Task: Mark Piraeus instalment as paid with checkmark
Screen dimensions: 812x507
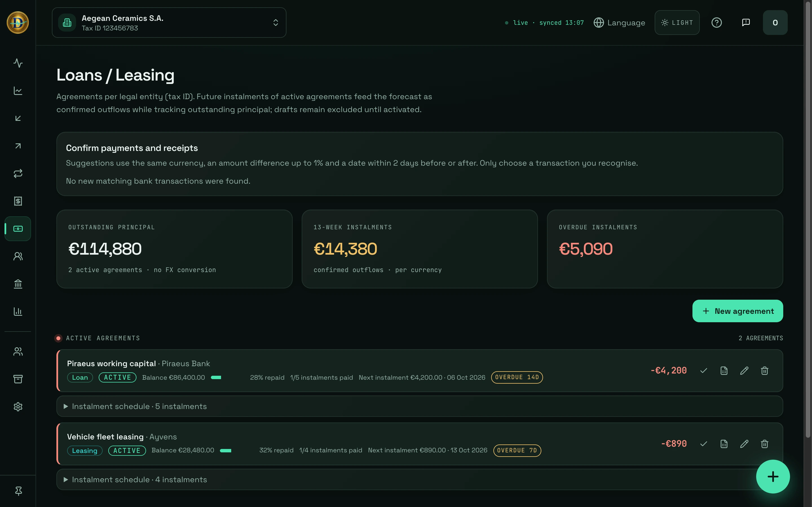Action: [x=704, y=370]
